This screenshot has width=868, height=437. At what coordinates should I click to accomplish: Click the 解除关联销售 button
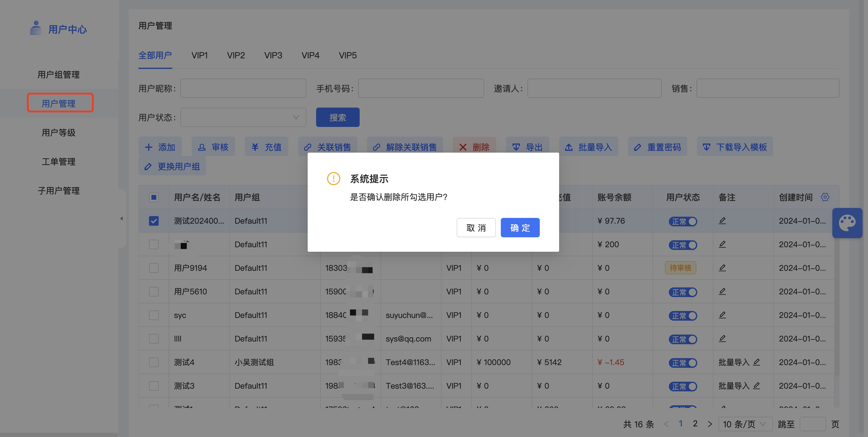click(x=405, y=147)
